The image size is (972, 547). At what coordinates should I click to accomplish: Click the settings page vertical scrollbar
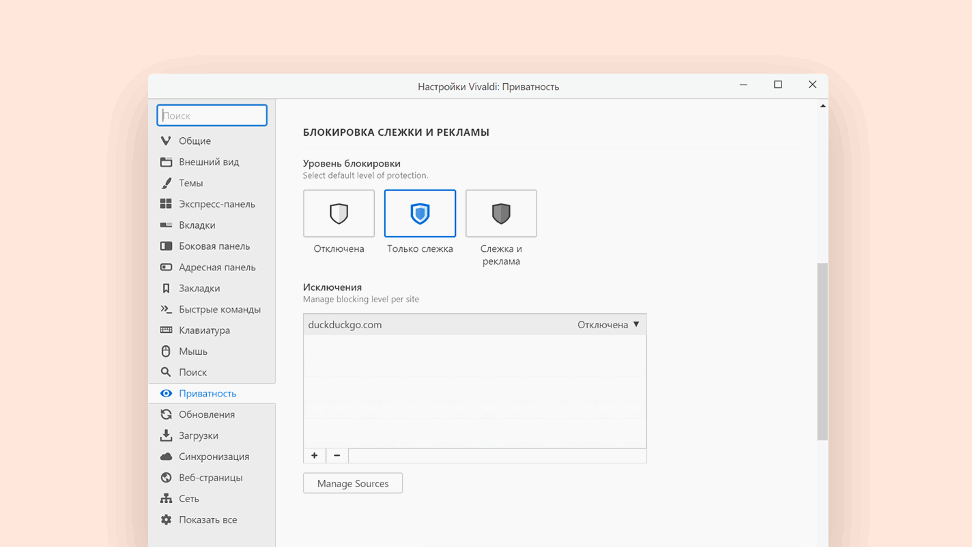click(822, 352)
